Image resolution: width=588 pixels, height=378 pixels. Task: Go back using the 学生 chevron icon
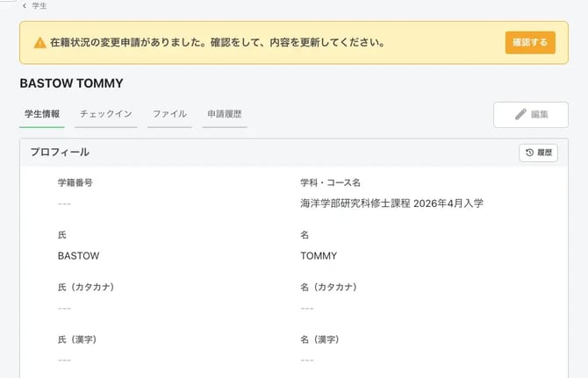25,5
